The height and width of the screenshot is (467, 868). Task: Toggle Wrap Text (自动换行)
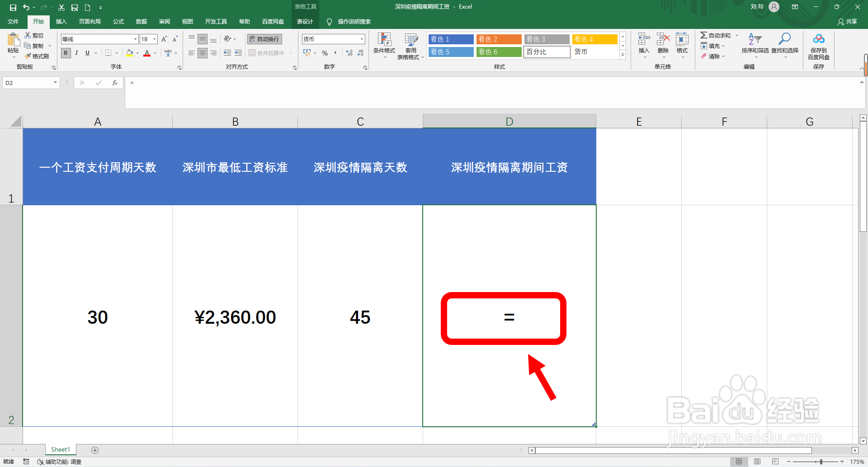pos(265,39)
